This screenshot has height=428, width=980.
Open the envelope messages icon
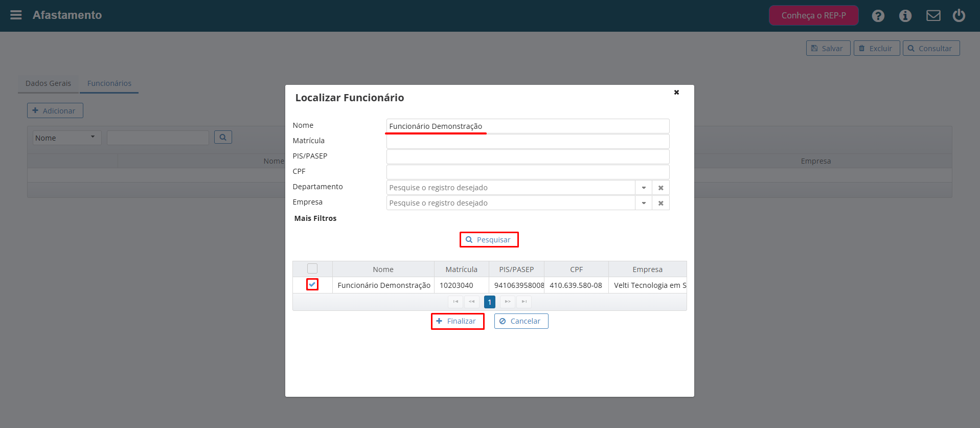[933, 16]
